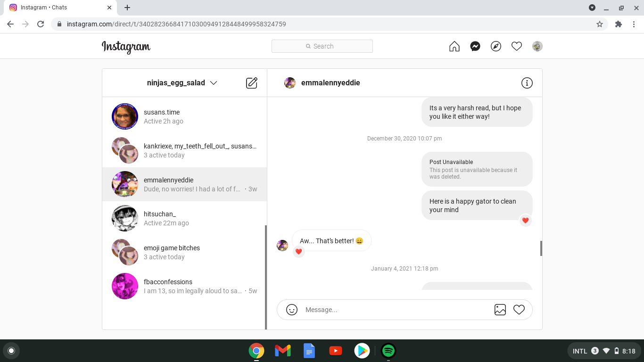Click the susans.time profile picture
Image resolution: width=644 pixels, height=362 pixels.
pos(125,116)
